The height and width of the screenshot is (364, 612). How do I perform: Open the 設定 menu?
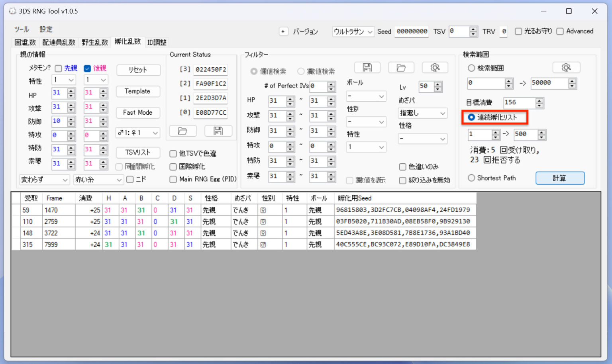click(x=46, y=29)
